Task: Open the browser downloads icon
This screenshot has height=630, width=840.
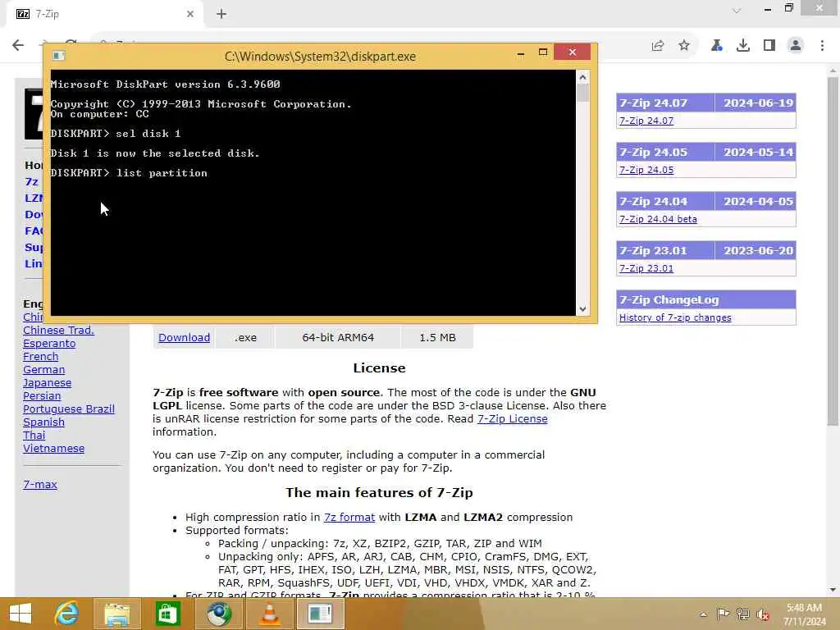Action: pos(743,46)
